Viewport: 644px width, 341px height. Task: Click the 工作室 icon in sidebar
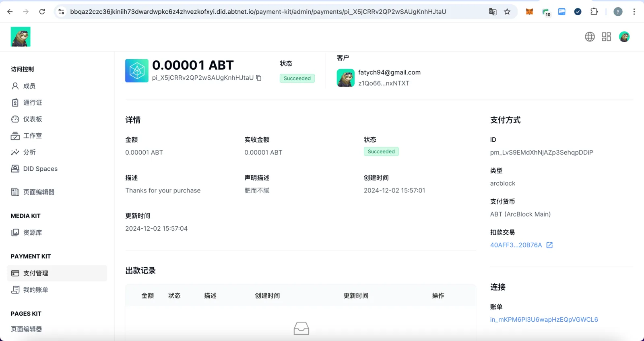click(15, 136)
